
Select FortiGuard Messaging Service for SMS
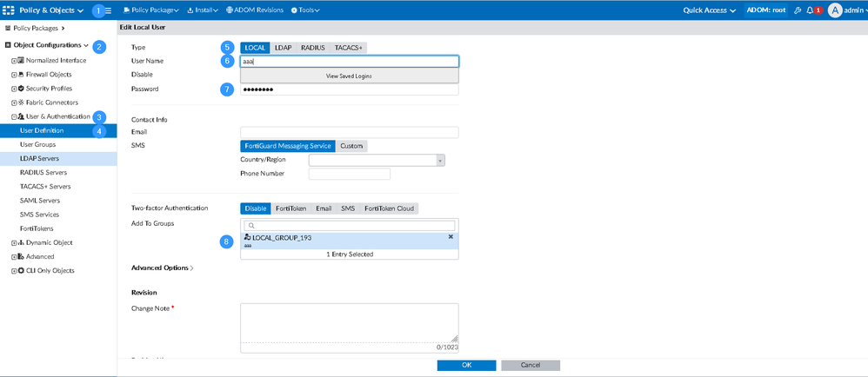point(288,146)
